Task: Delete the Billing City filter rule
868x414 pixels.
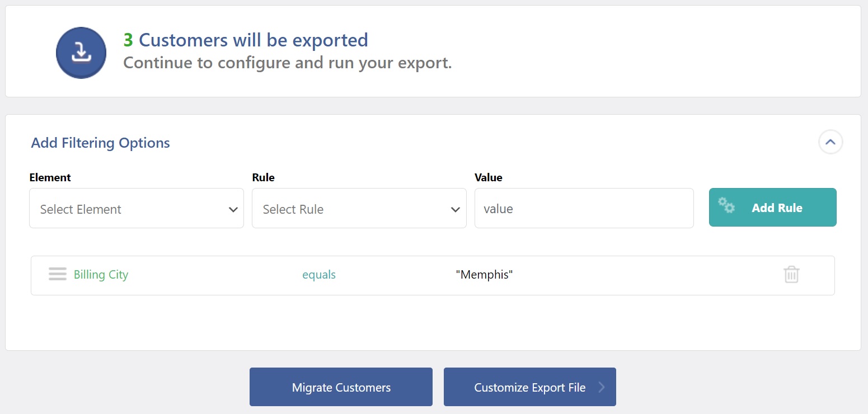Action: (791, 275)
